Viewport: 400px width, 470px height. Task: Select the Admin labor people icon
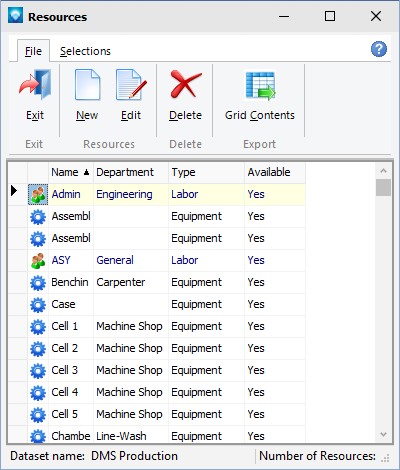coord(38,194)
